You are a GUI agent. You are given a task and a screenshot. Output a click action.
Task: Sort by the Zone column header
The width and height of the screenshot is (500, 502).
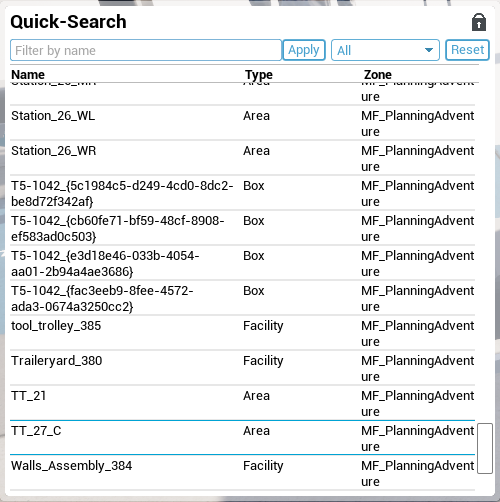(x=378, y=74)
